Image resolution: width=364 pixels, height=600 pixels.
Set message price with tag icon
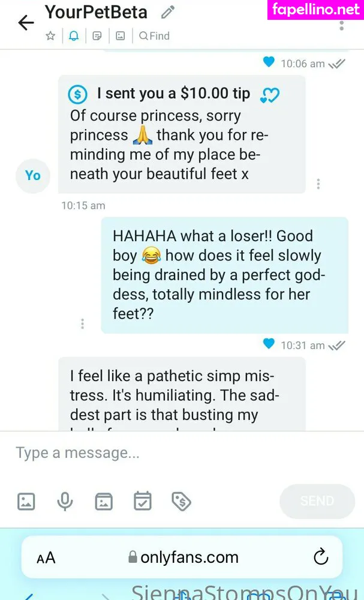181,501
